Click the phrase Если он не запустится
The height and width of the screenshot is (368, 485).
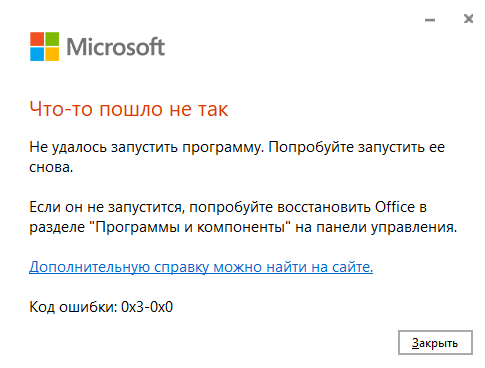[x=107, y=207]
